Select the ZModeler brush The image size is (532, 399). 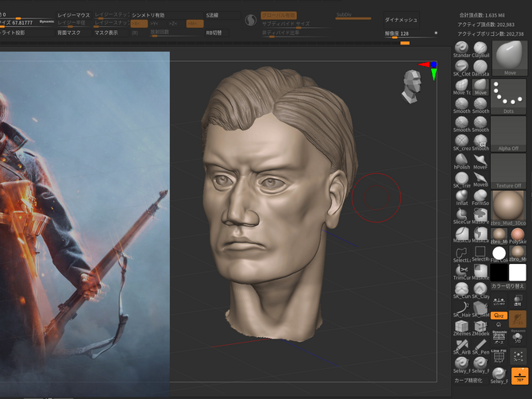click(480, 327)
